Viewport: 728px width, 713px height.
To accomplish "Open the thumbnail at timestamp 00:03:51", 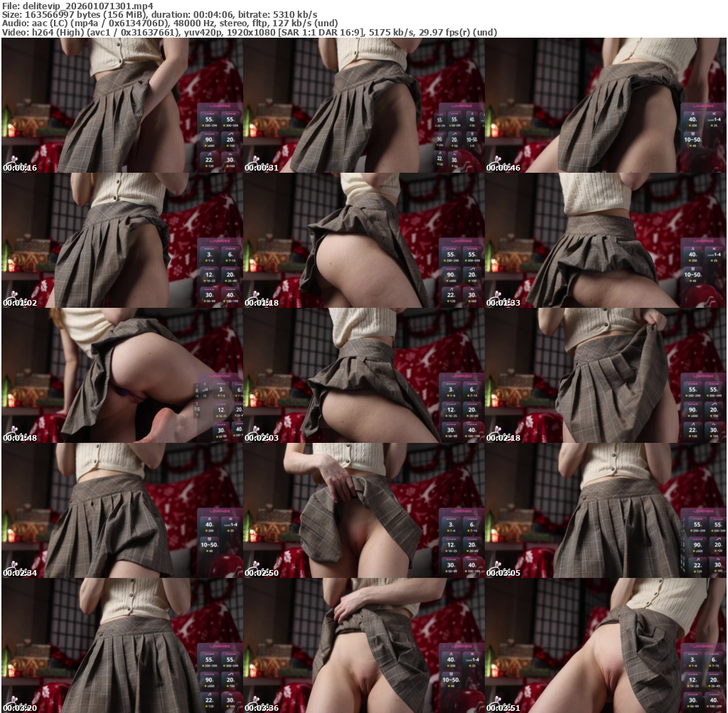I will (x=606, y=645).
